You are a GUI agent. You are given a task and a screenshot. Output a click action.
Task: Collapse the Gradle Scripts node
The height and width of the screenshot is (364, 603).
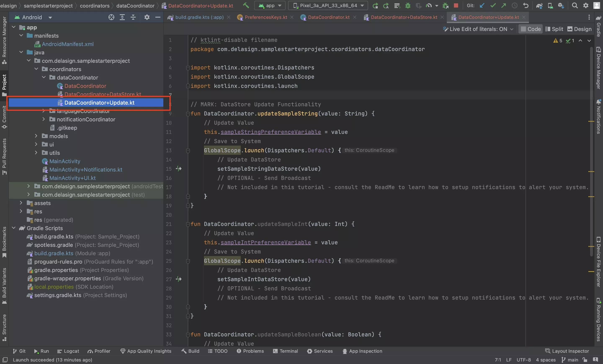14,228
